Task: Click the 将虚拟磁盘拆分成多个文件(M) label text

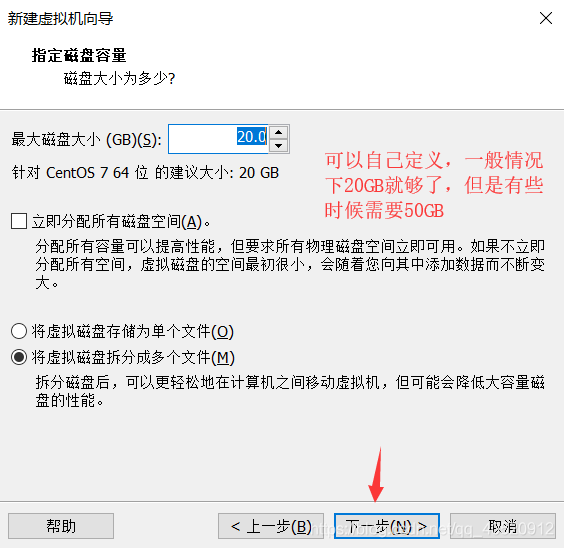Action: 133,358
